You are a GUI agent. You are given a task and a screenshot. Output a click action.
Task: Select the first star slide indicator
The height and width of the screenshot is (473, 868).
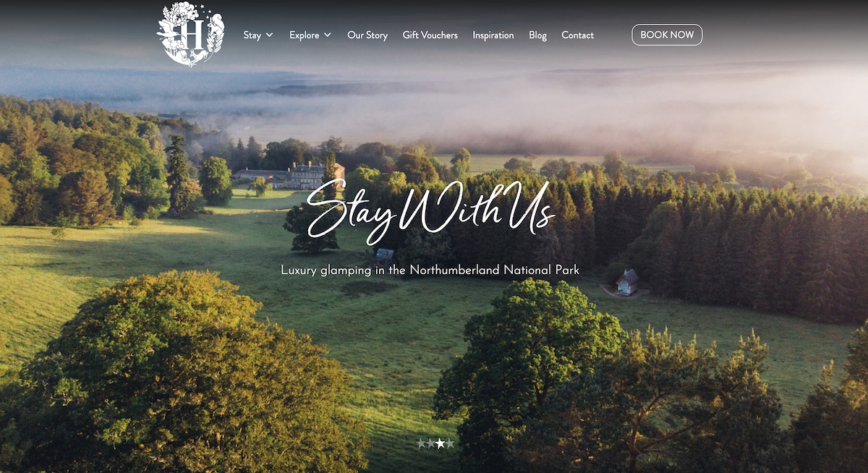[422, 443]
